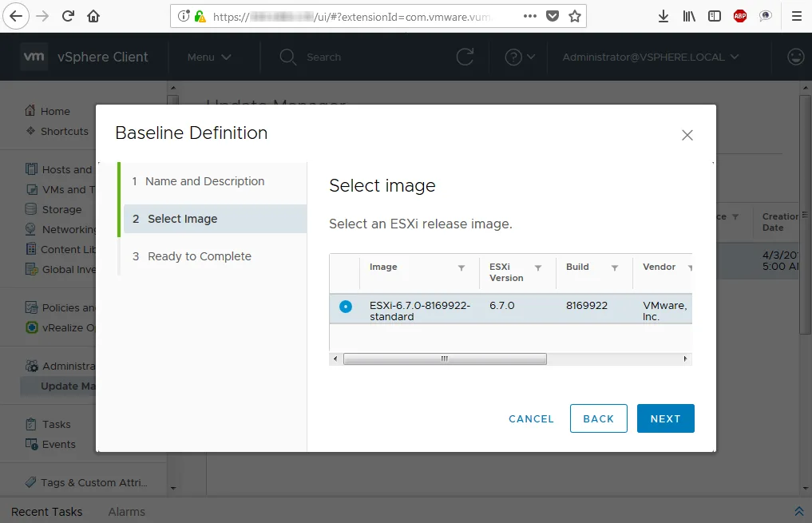Filter the ESXi Version column
The height and width of the screenshot is (523, 812).
pyautogui.click(x=538, y=267)
